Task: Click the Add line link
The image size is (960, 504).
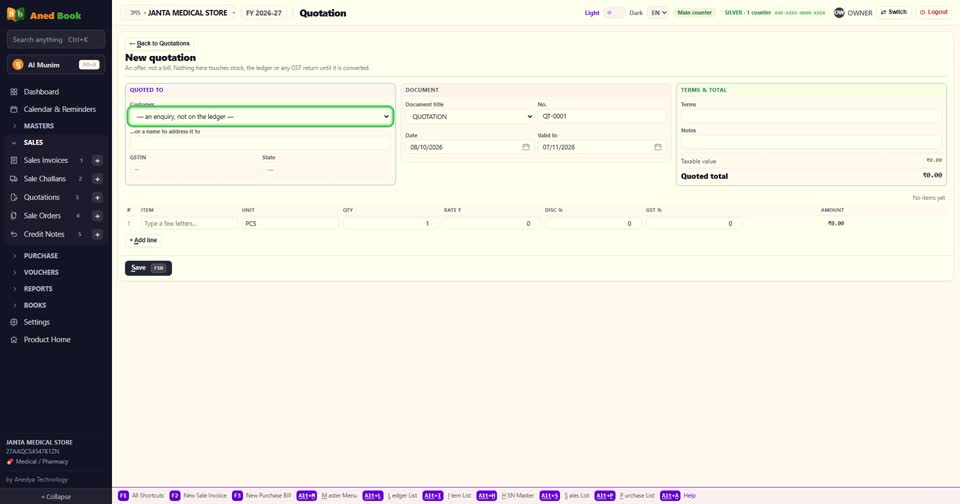Action: [x=143, y=240]
